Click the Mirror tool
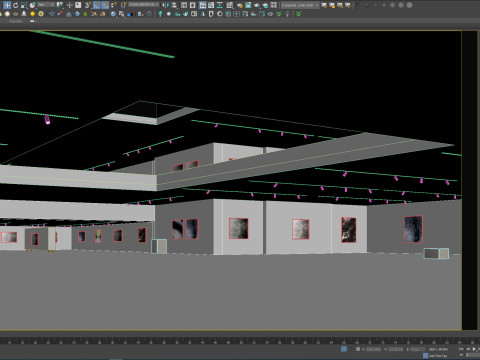Viewport: 480px width, 360px height. [166, 5]
